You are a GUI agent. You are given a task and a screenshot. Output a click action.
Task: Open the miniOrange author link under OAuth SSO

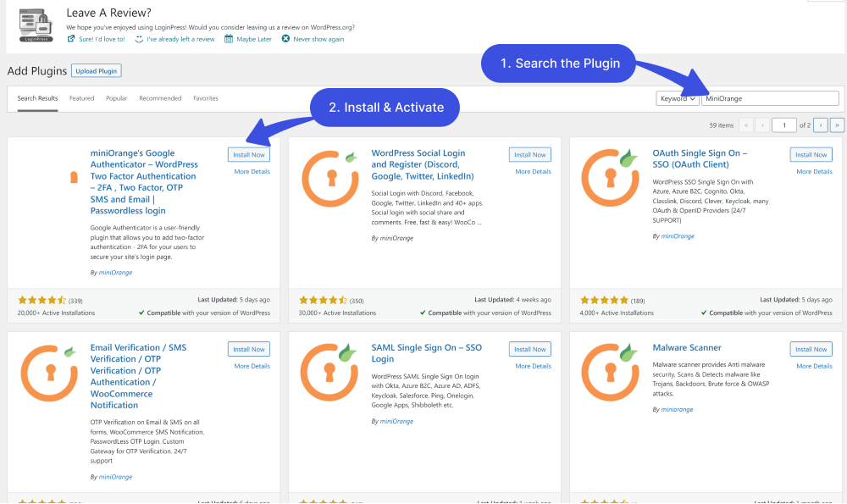[x=678, y=236]
